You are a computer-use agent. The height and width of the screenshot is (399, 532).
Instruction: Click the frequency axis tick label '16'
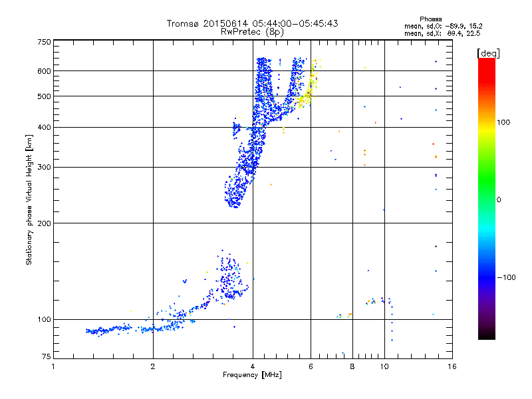pyautogui.click(x=452, y=366)
